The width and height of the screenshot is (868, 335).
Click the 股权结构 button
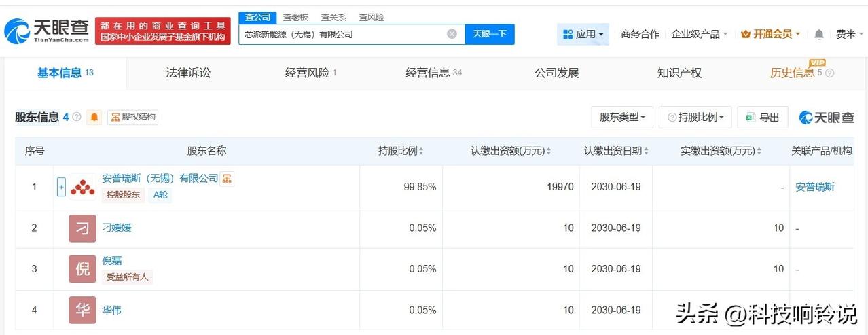coord(132,117)
